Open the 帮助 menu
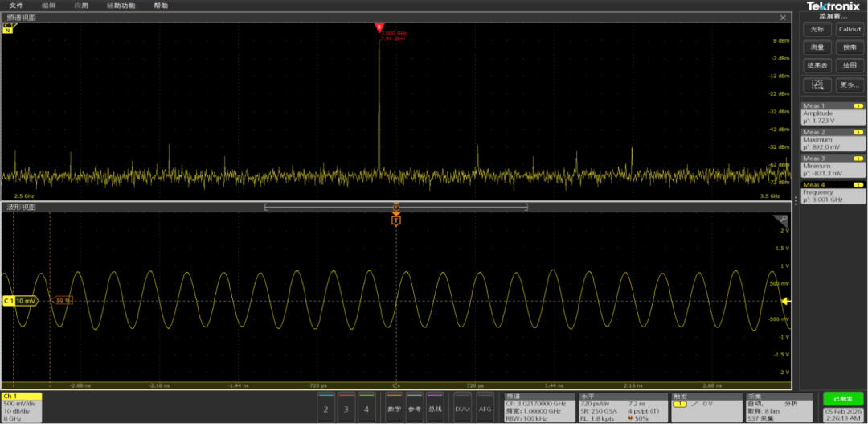Image resolution: width=868 pixels, height=424 pixels. [161, 6]
